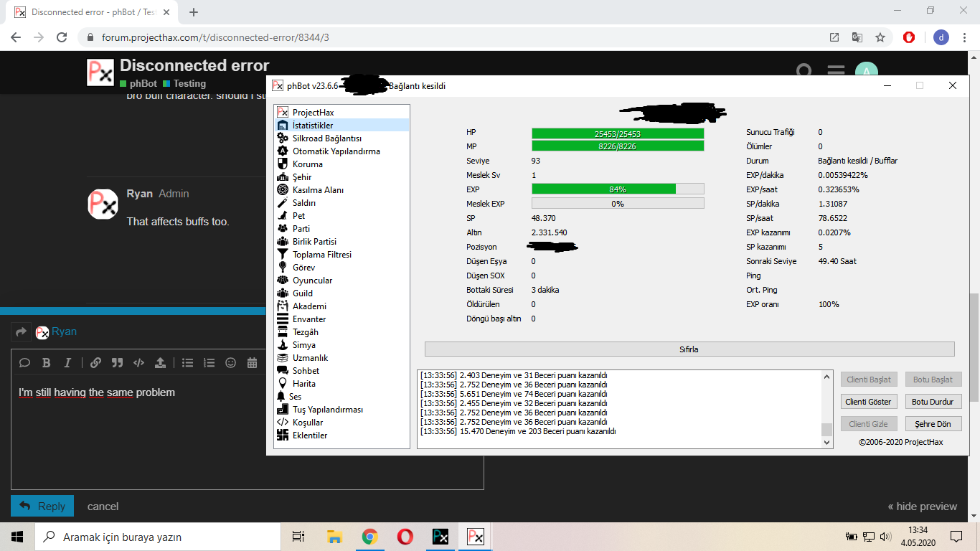
Task: Click the Botu Durdur button
Action: [933, 402]
